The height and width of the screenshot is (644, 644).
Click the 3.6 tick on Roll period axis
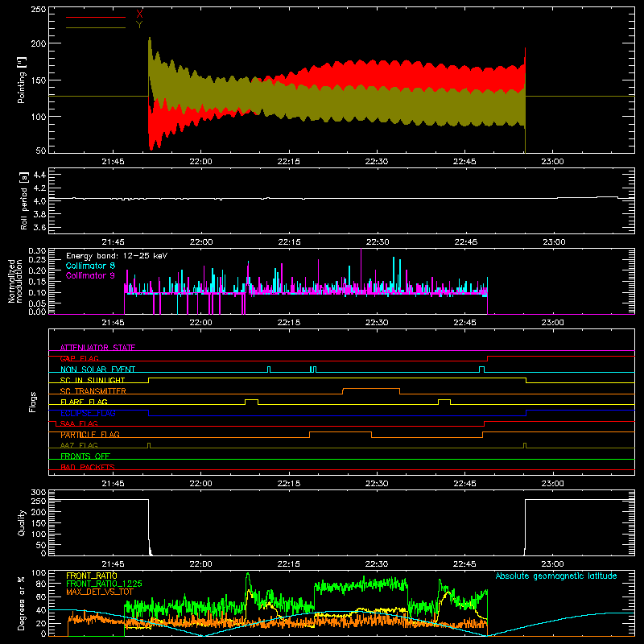[x=39, y=227]
